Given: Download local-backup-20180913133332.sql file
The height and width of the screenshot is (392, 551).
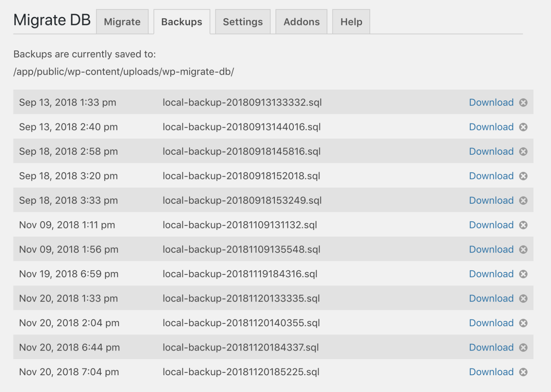Looking at the screenshot, I should pyautogui.click(x=491, y=103).
